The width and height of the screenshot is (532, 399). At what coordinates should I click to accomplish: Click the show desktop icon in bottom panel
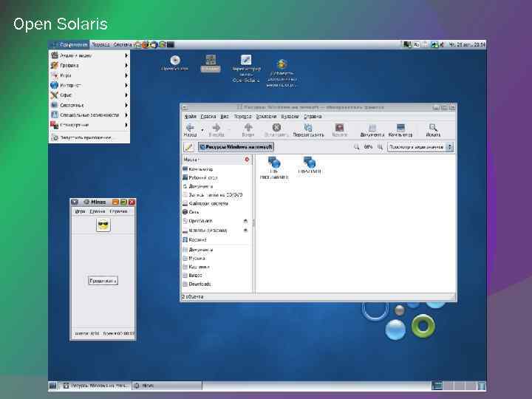[52, 386]
